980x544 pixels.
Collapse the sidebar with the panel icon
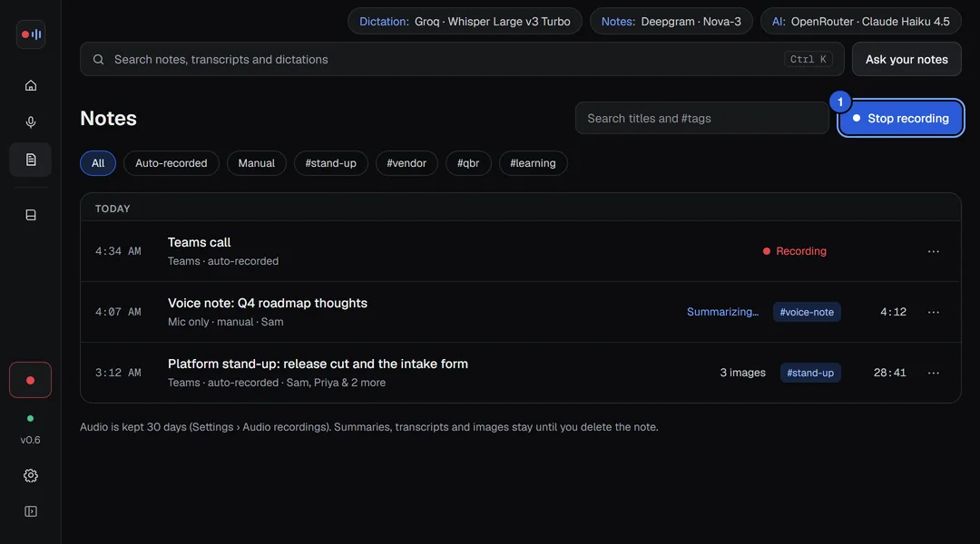(x=31, y=511)
